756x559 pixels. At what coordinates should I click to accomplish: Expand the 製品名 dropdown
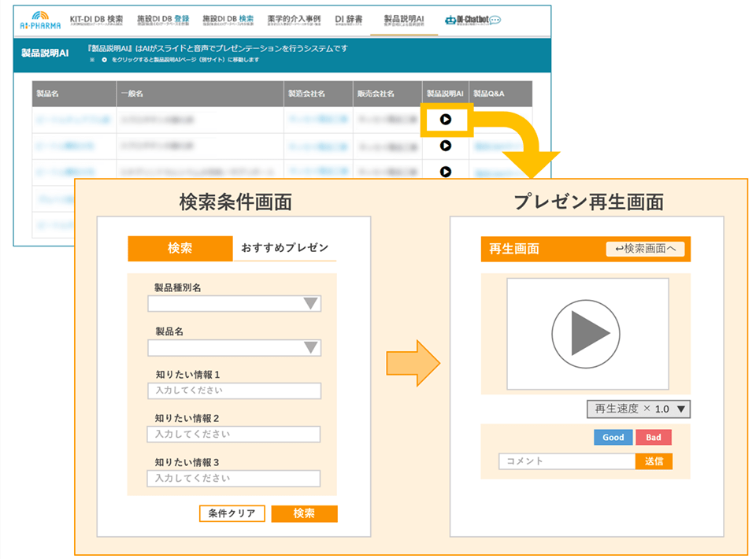point(234,347)
